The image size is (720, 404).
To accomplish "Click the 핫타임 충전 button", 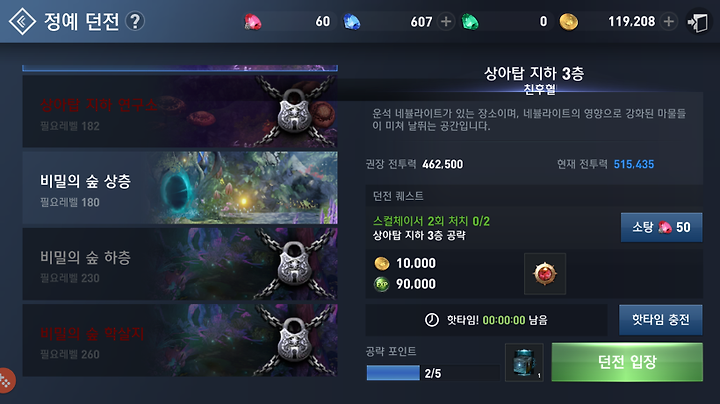I will [x=660, y=320].
